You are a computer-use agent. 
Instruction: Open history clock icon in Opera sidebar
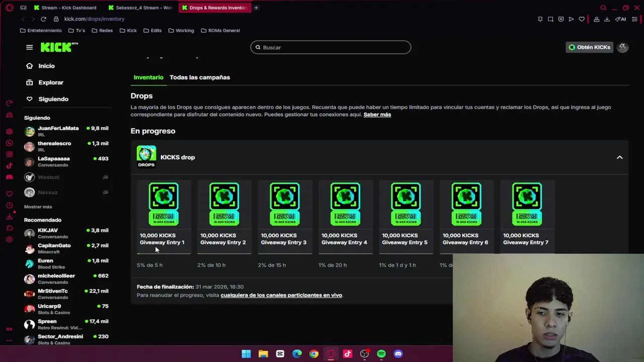click(x=9, y=205)
